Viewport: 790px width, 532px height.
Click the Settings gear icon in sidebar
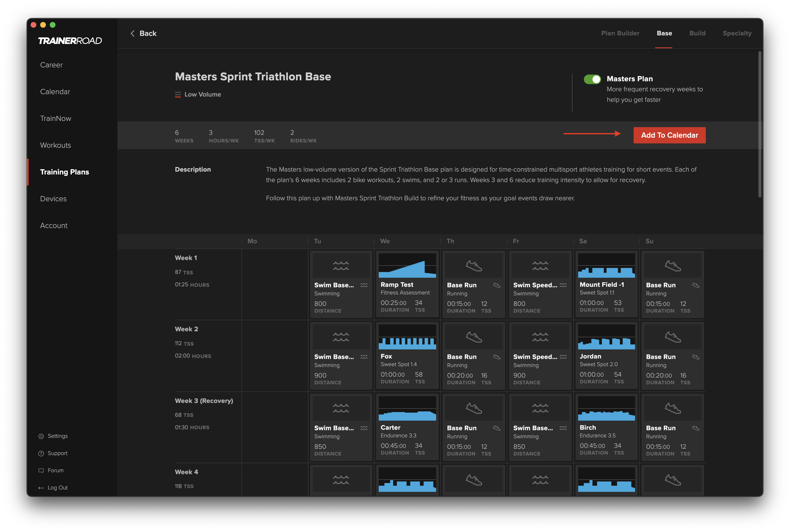(x=41, y=436)
